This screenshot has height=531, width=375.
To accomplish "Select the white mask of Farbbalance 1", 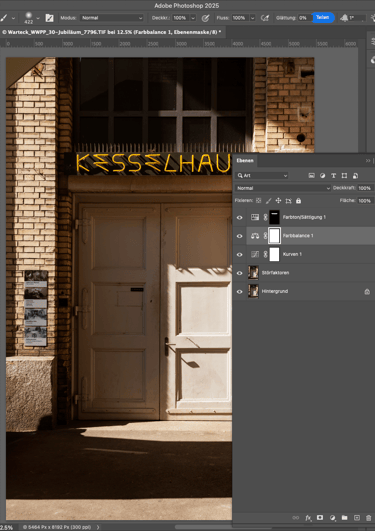I will 274,236.
